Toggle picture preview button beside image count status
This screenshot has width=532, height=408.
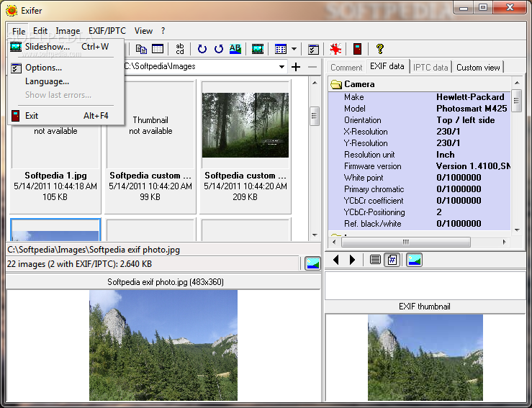pyautogui.click(x=312, y=263)
